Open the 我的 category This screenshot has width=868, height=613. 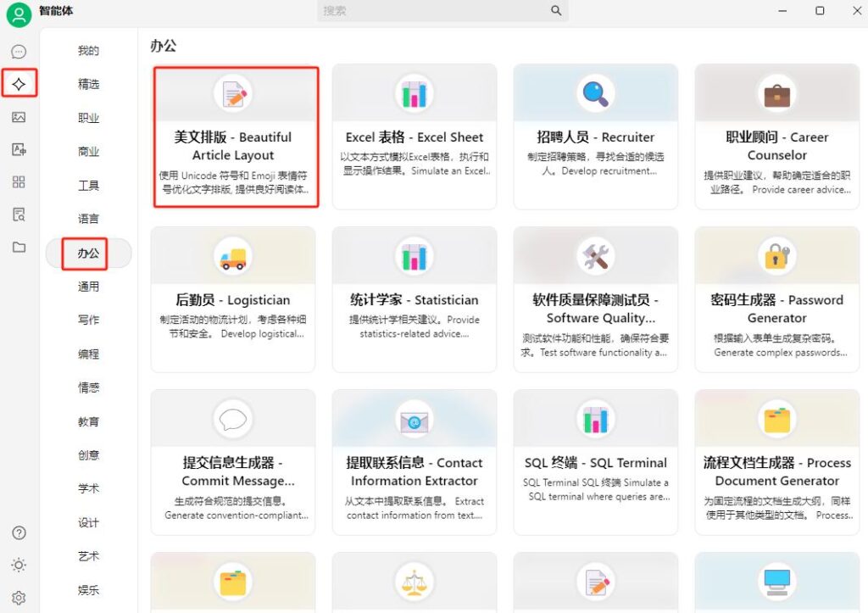[88, 51]
